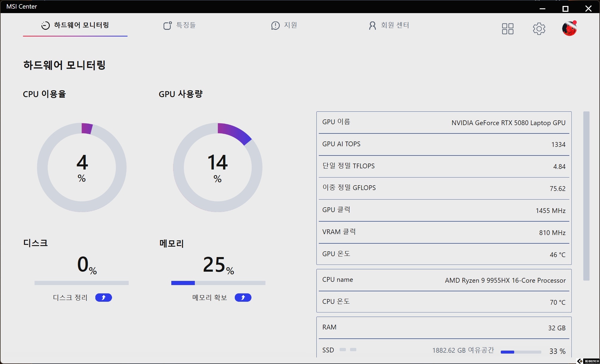Click the vertical scrollbar in info panel

586,196
